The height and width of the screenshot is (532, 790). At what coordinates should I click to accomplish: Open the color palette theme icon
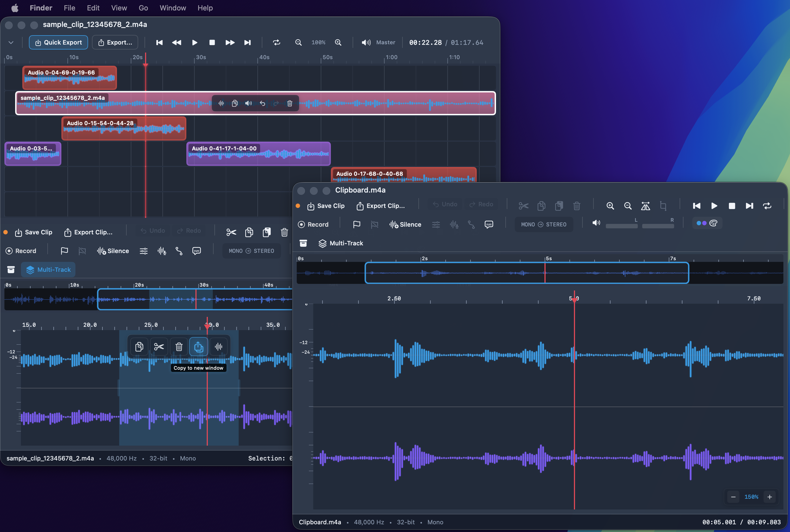(713, 223)
